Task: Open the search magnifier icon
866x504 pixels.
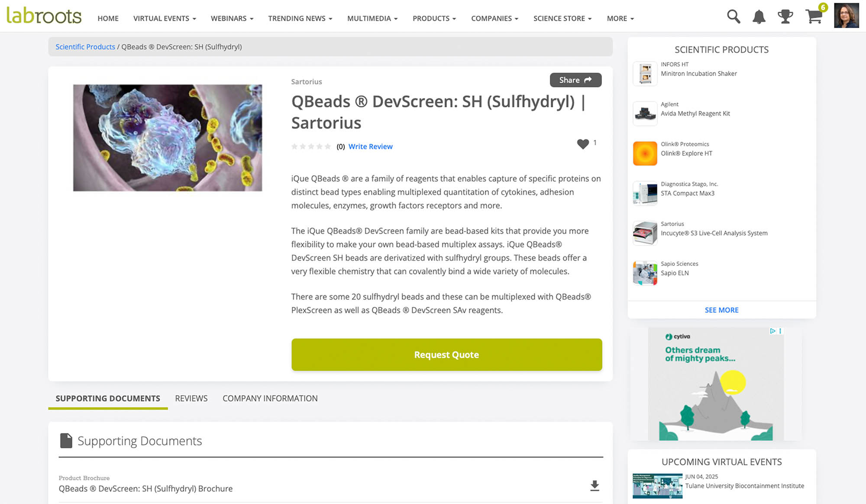Action: tap(734, 17)
